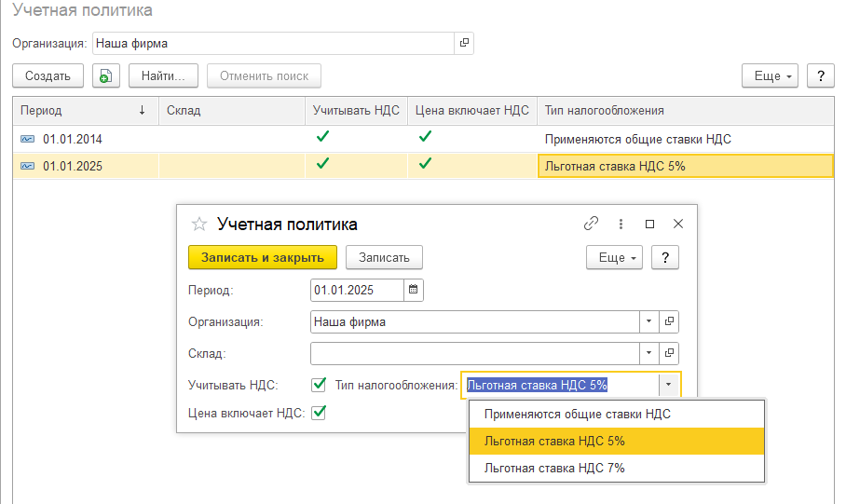Copy the link using the chain icon
This screenshot has height=504, width=846.
[x=591, y=224]
